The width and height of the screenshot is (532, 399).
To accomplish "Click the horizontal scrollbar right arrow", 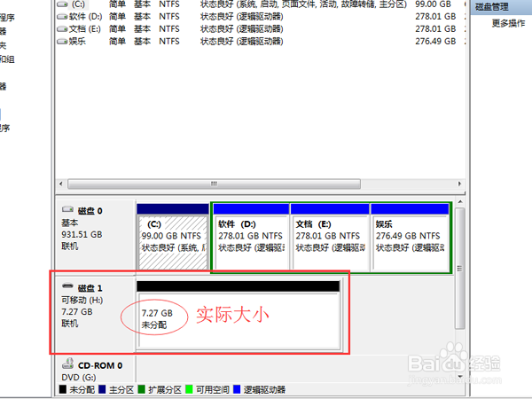I will tap(459, 184).
